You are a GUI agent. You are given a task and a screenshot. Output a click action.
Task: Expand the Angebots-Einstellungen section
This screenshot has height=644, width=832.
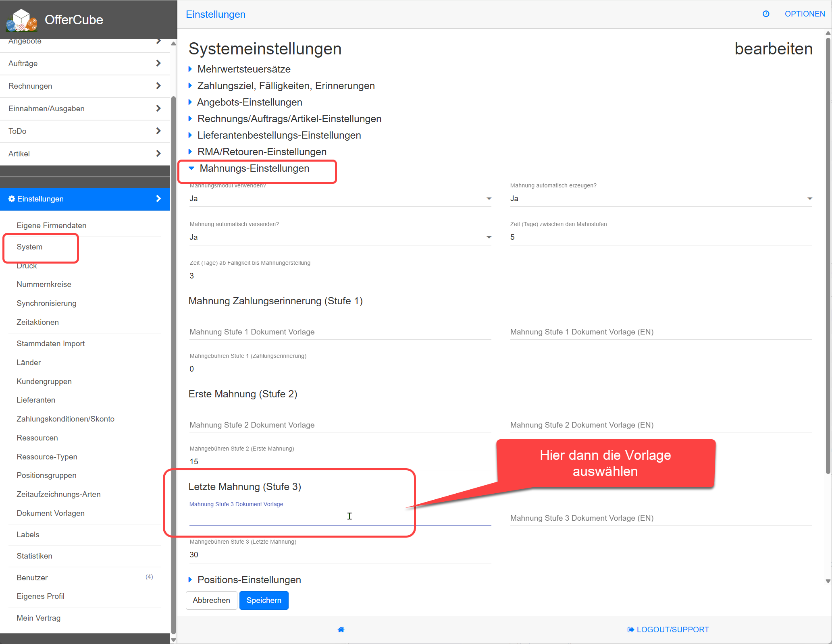(245, 102)
